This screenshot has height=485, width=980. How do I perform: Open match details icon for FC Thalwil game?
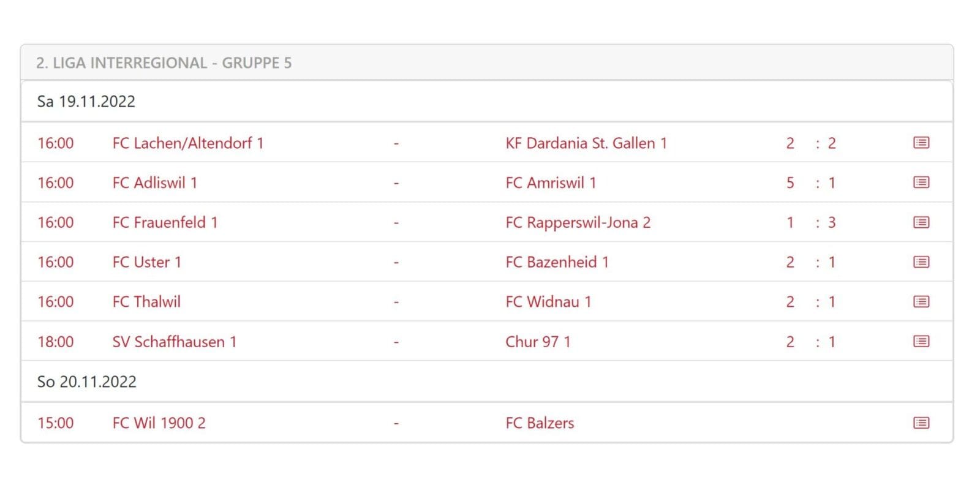921,301
